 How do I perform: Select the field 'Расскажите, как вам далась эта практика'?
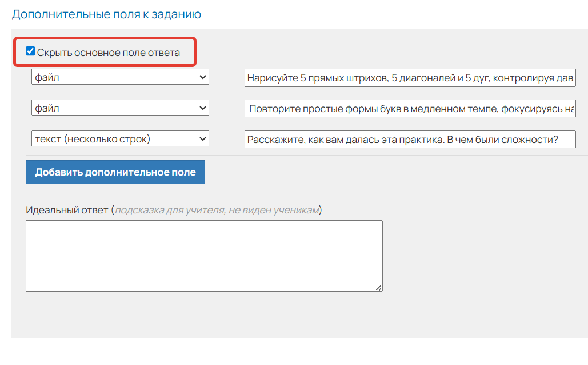(x=400, y=138)
